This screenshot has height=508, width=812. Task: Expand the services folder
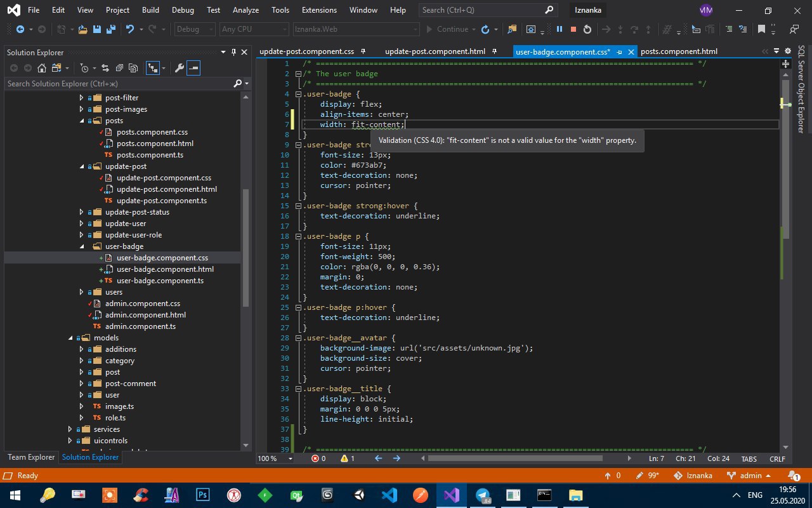[x=70, y=429]
